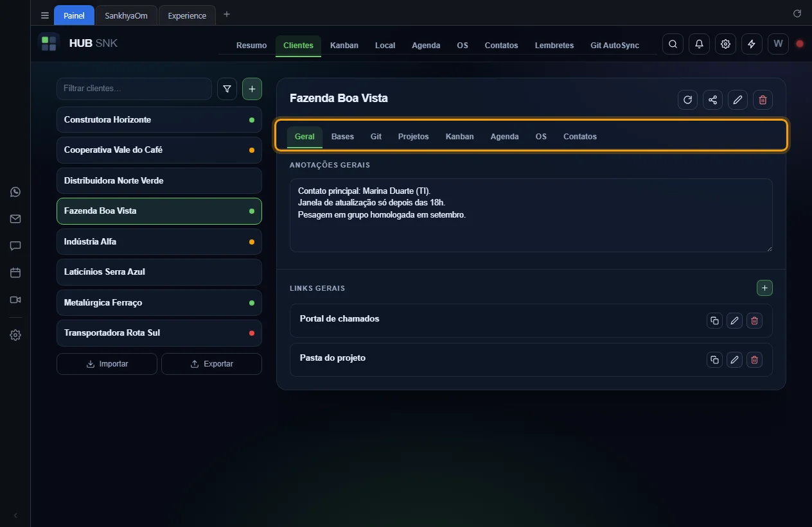Focus the Filtrar clientes search field
Image resolution: width=812 pixels, height=527 pixels.
tap(134, 89)
